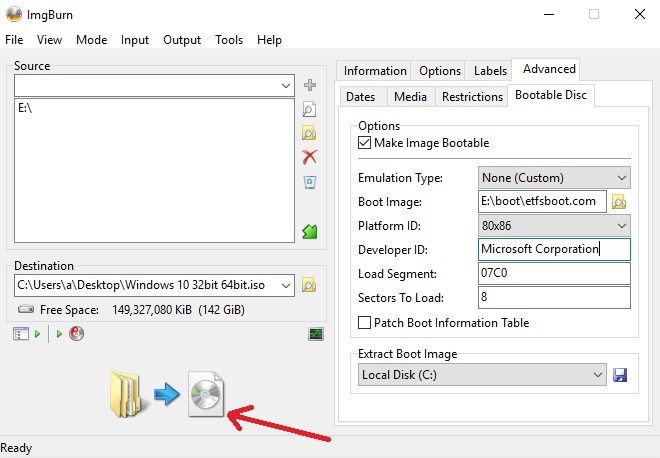This screenshot has height=458, width=660.
Task: Enable Patch Boot Information Table checkbox
Action: (x=364, y=322)
